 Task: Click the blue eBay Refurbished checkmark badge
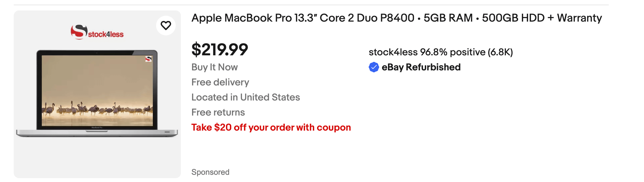click(x=374, y=67)
